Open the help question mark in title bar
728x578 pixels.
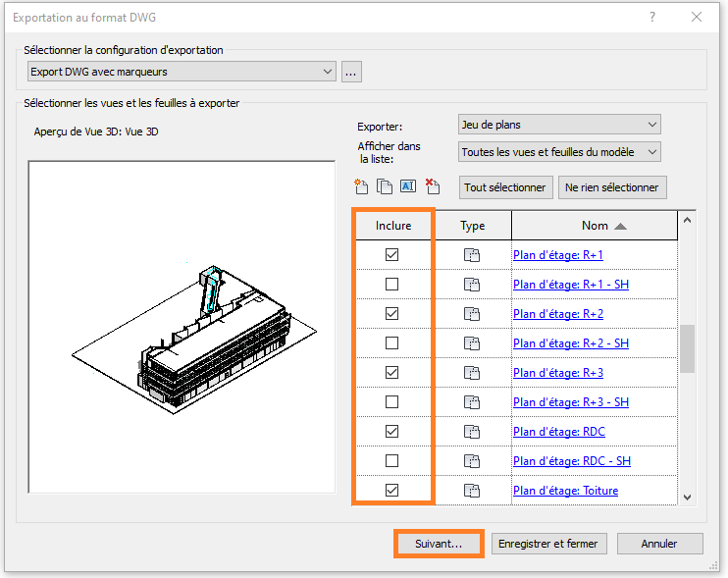coord(652,17)
